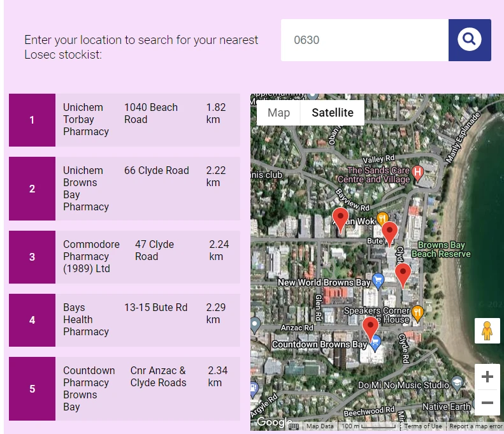This screenshot has width=504, height=434.
Task: Click address 13-15 Bute Rd
Action: pos(155,308)
